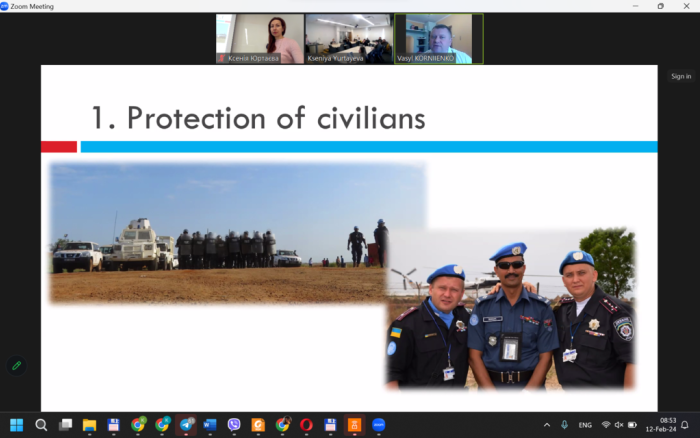The height and width of the screenshot is (438, 700).
Task: Click the taskbar Search magnifier
Action: pos(41,425)
